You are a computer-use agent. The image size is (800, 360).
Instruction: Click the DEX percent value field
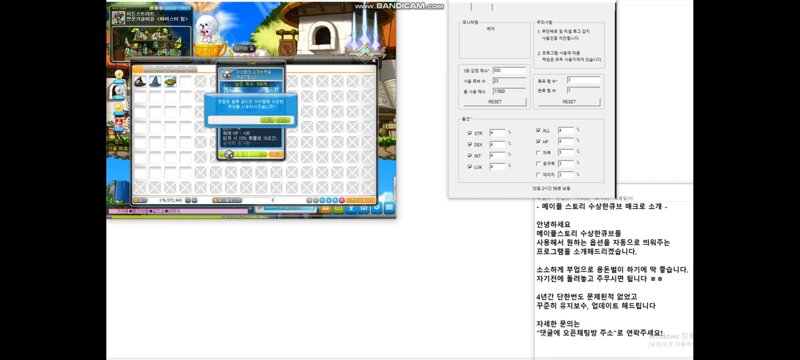click(x=497, y=144)
